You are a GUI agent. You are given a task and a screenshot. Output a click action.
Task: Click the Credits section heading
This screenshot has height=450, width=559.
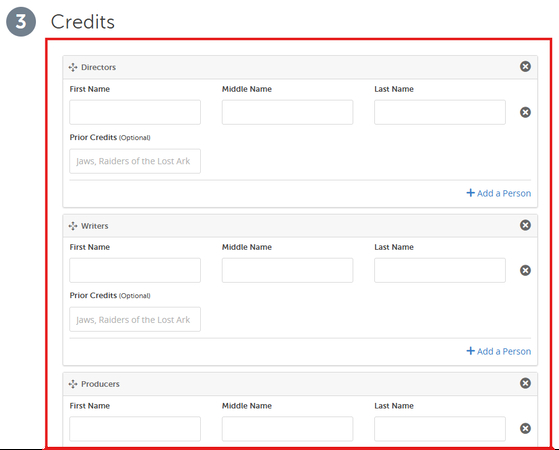(x=83, y=22)
